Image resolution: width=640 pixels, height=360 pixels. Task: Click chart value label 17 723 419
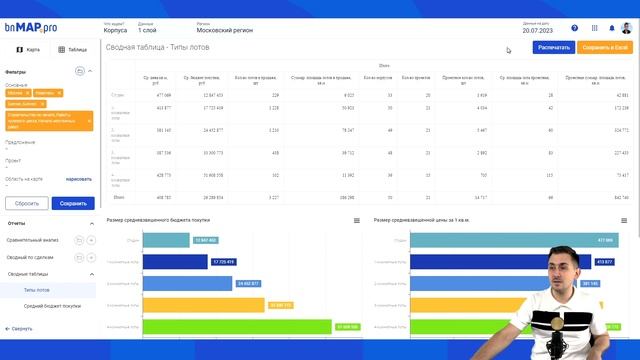(224, 262)
